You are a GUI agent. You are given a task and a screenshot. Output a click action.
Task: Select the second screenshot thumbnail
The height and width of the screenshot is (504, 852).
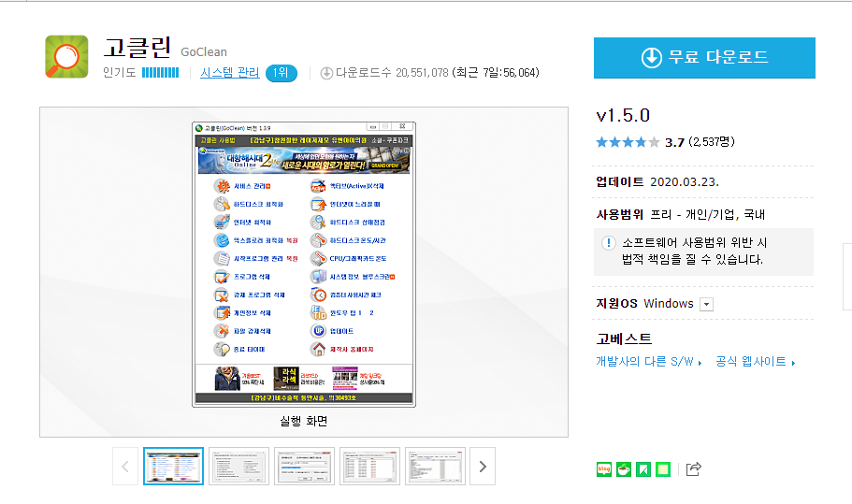(238, 467)
